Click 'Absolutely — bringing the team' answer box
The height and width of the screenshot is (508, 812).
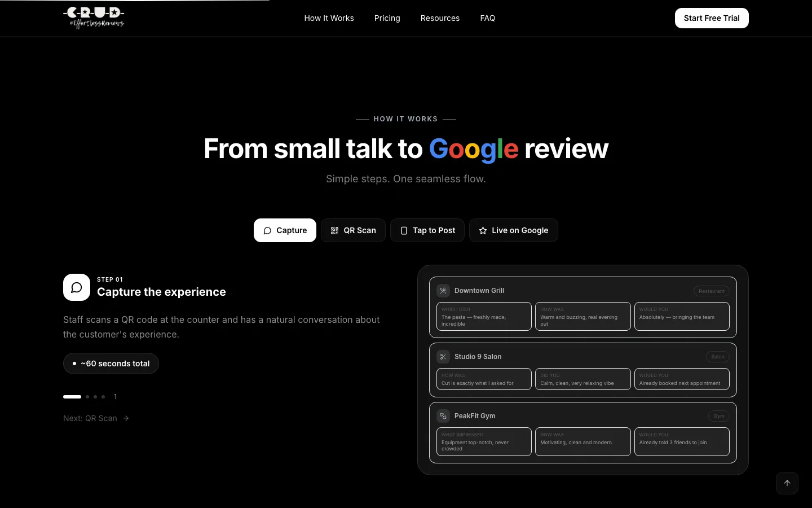coord(682,317)
